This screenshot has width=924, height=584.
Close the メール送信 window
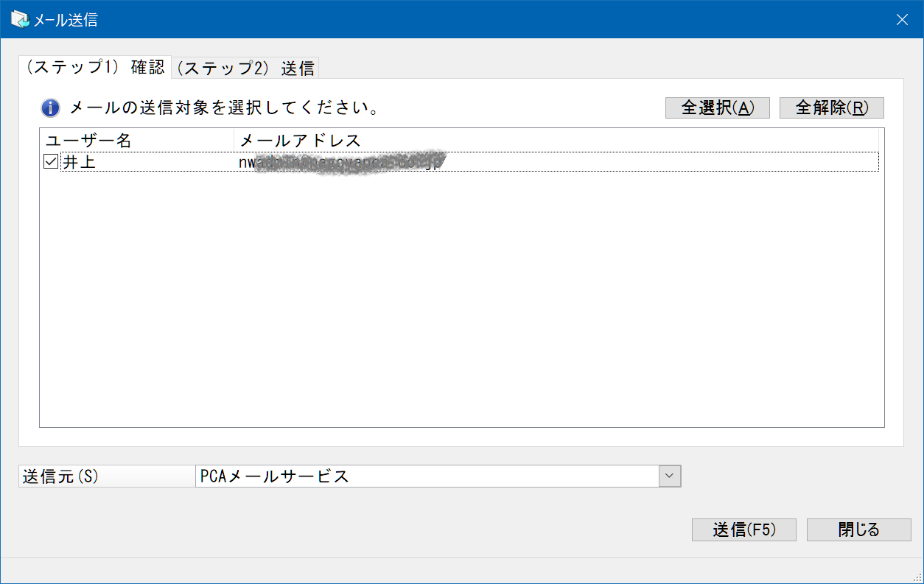coord(902,19)
